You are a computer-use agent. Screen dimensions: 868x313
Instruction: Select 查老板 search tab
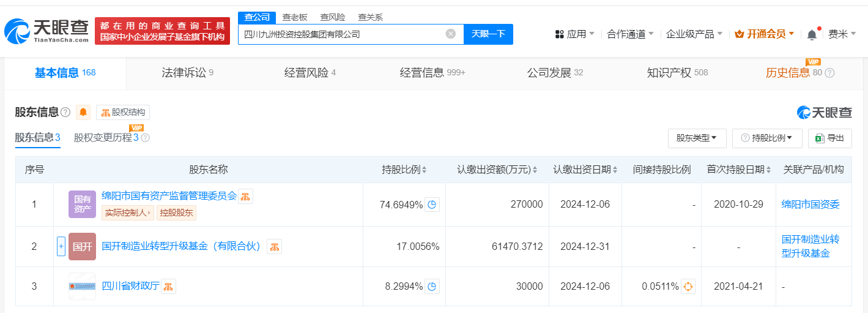click(294, 17)
